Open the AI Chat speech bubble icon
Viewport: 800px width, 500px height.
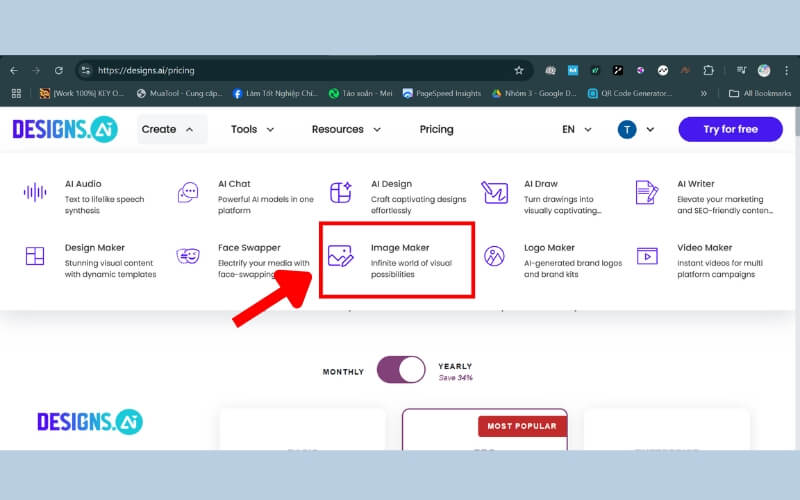(188, 192)
